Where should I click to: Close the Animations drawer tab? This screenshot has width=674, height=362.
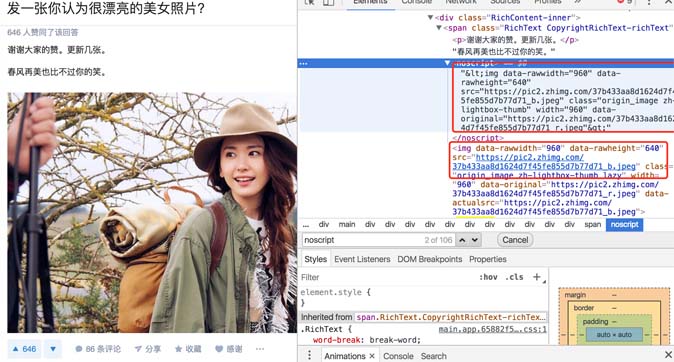(372, 356)
